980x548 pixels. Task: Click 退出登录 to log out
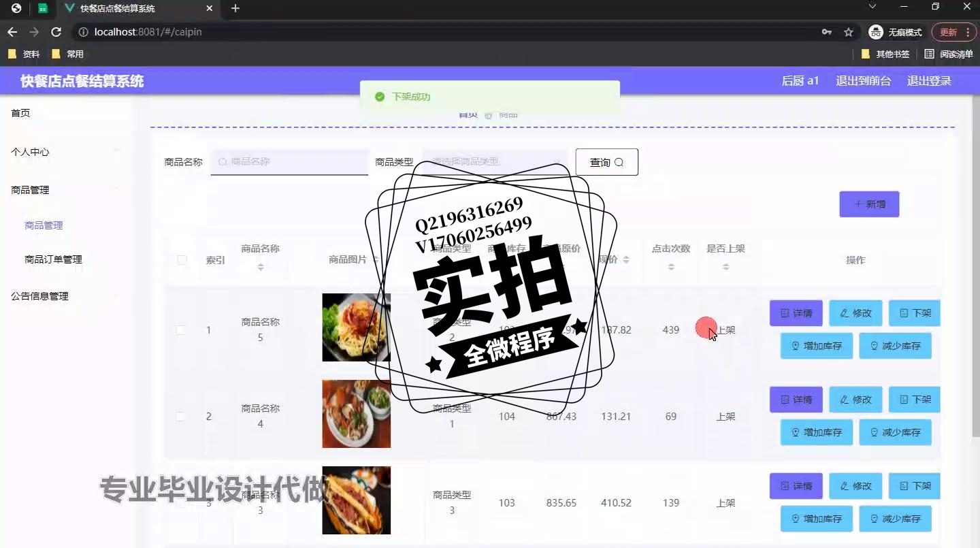(x=929, y=81)
